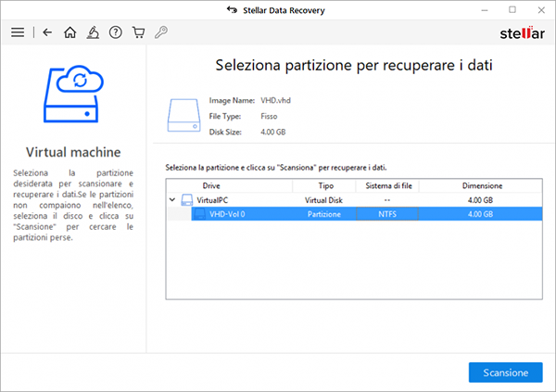Click the key activation icon
Viewport: 556px width, 392px height.
point(161,32)
